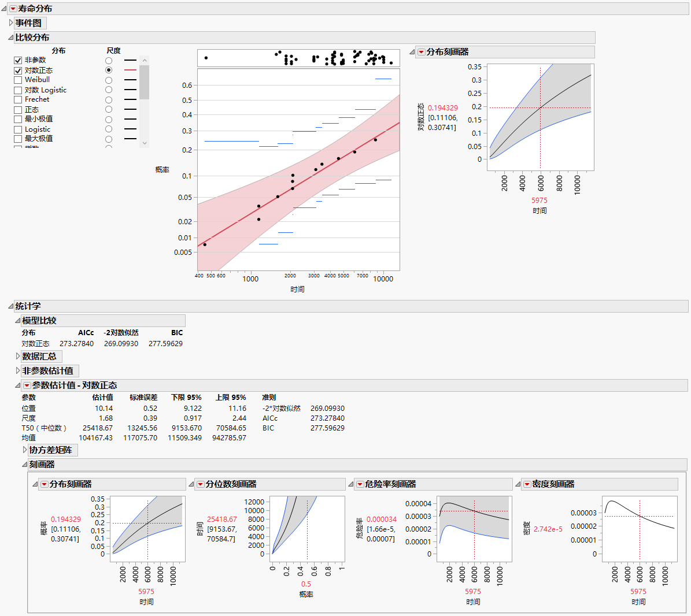Uncheck the 非参数 distribution checkbox
691x616 pixels.
click(x=18, y=60)
